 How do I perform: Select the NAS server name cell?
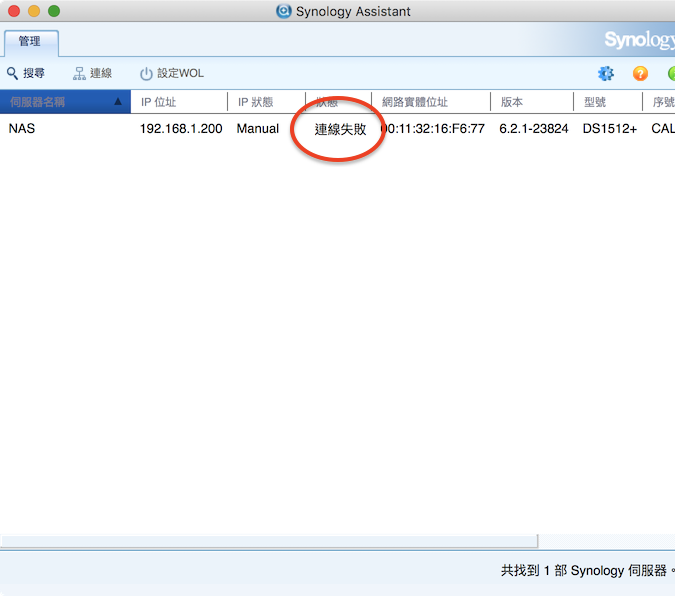[22, 128]
